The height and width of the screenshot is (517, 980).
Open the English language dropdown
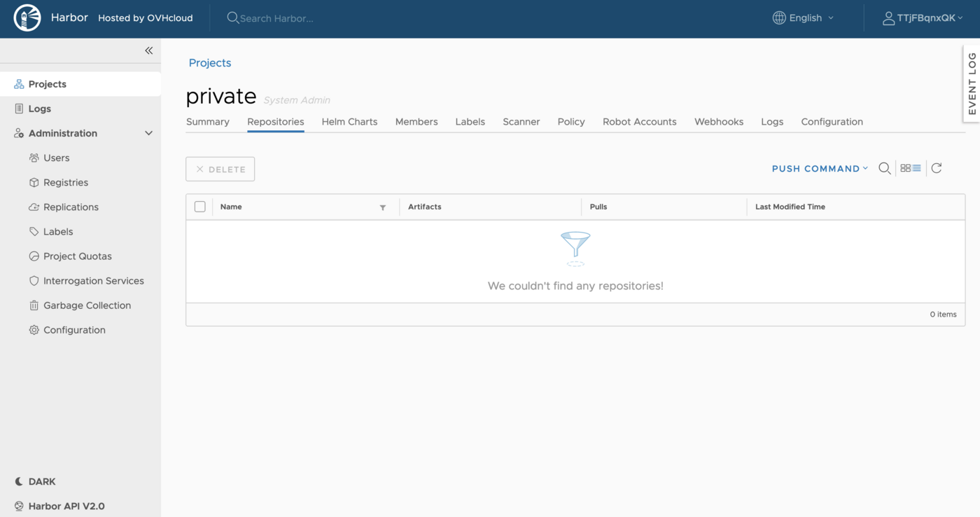point(802,18)
